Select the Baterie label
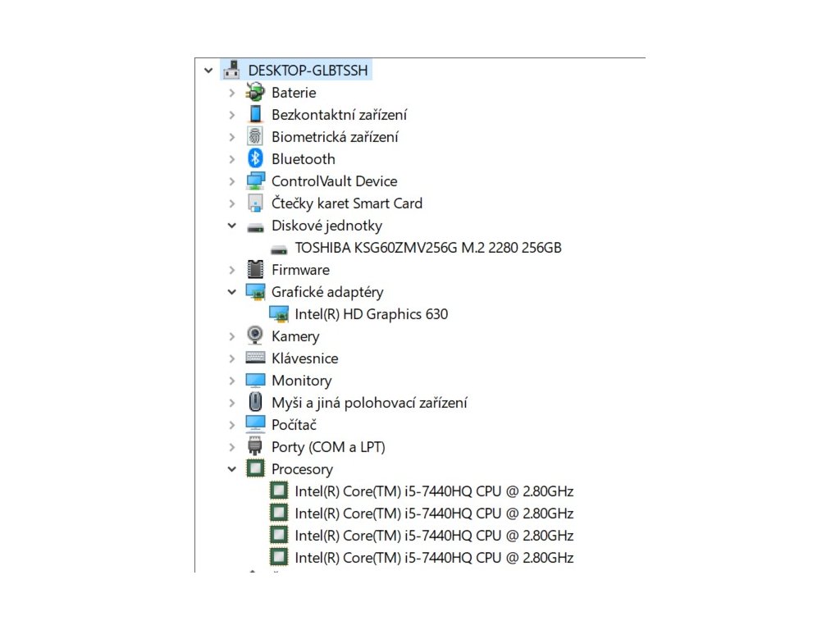The height and width of the screenshot is (630, 840). point(294,93)
